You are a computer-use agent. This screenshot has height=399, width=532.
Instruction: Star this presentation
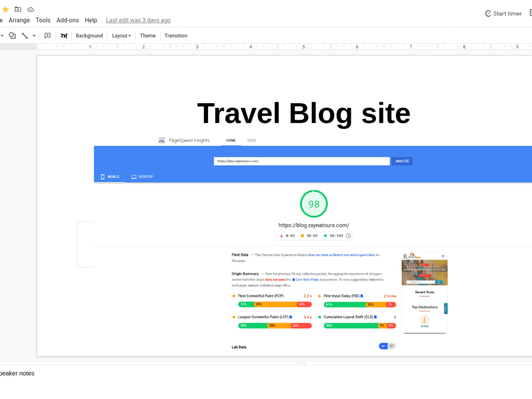(5, 9)
